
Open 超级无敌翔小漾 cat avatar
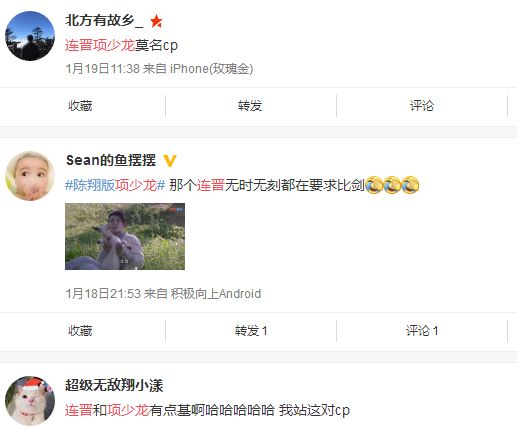click(30, 401)
